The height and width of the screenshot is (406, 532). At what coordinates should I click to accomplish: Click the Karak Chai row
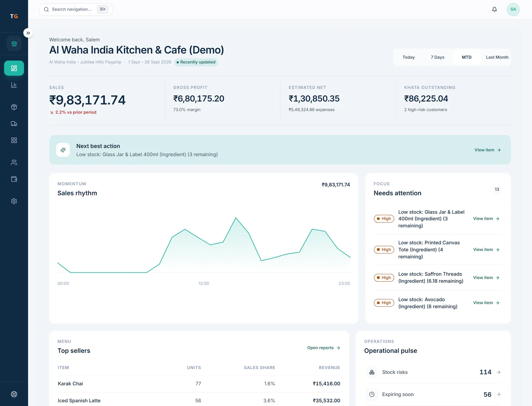click(x=199, y=383)
